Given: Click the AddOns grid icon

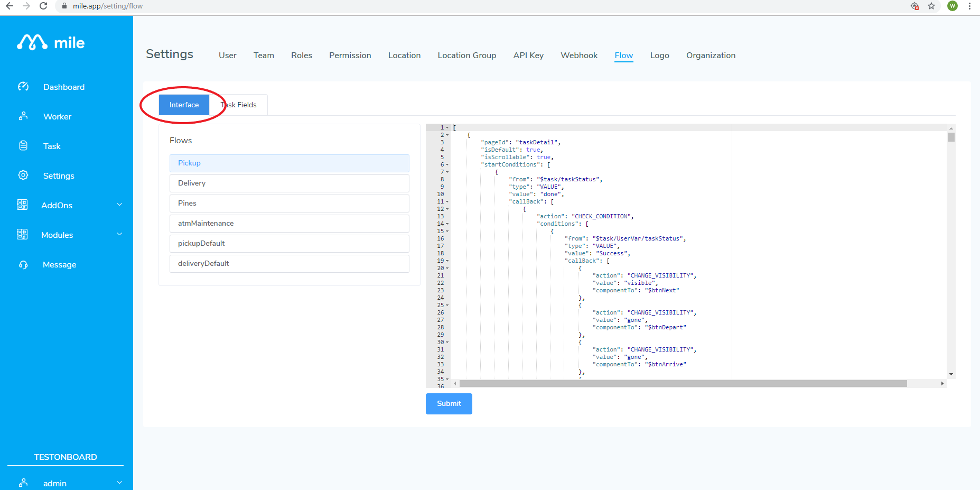Looking at the screenshot, I should (22, 205).
